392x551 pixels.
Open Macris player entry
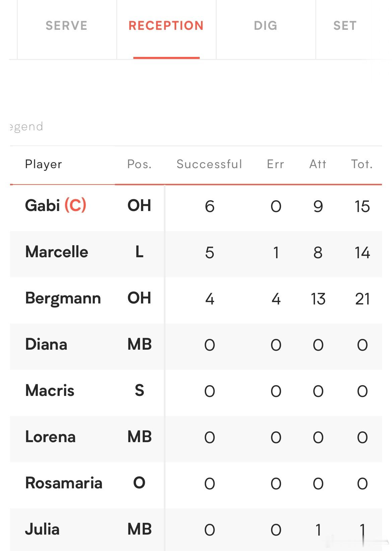coord(50,391)
